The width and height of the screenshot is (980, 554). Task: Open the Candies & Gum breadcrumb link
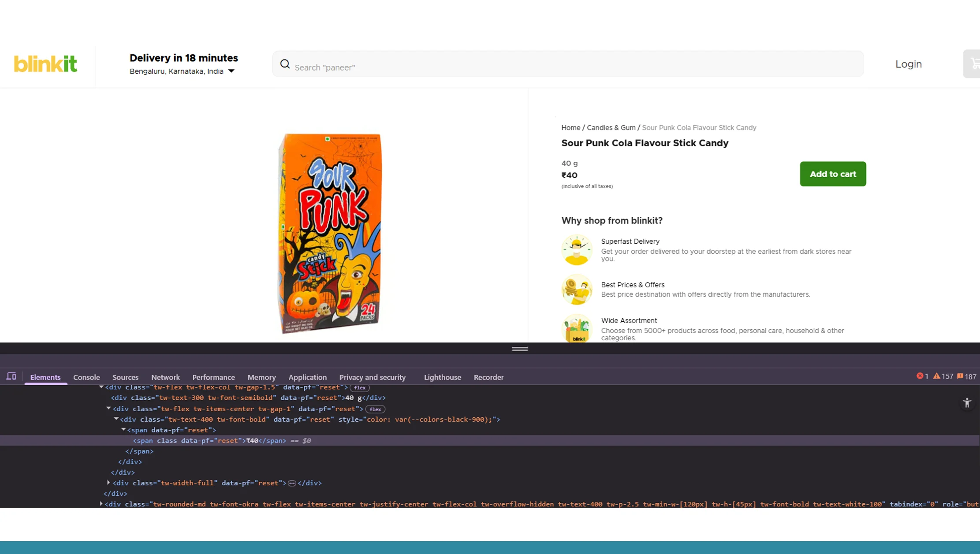611,127
